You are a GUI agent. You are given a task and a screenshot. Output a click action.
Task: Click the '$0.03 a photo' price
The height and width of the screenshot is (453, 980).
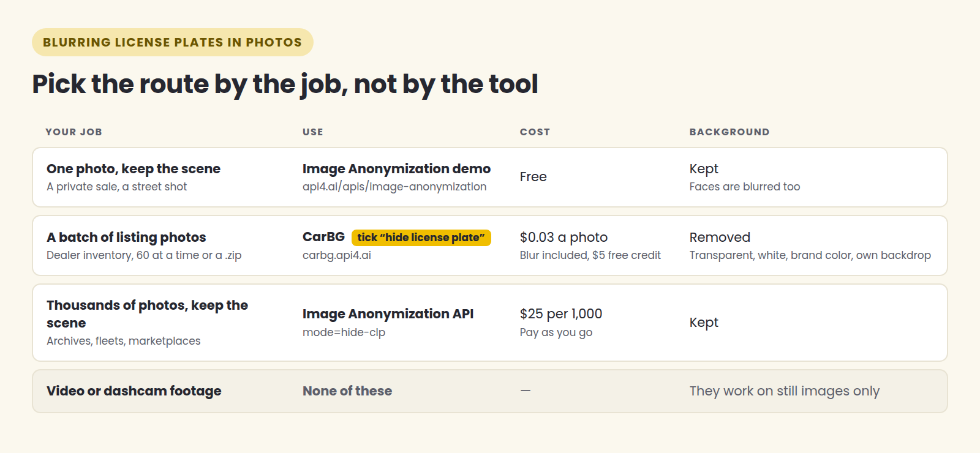563,237
